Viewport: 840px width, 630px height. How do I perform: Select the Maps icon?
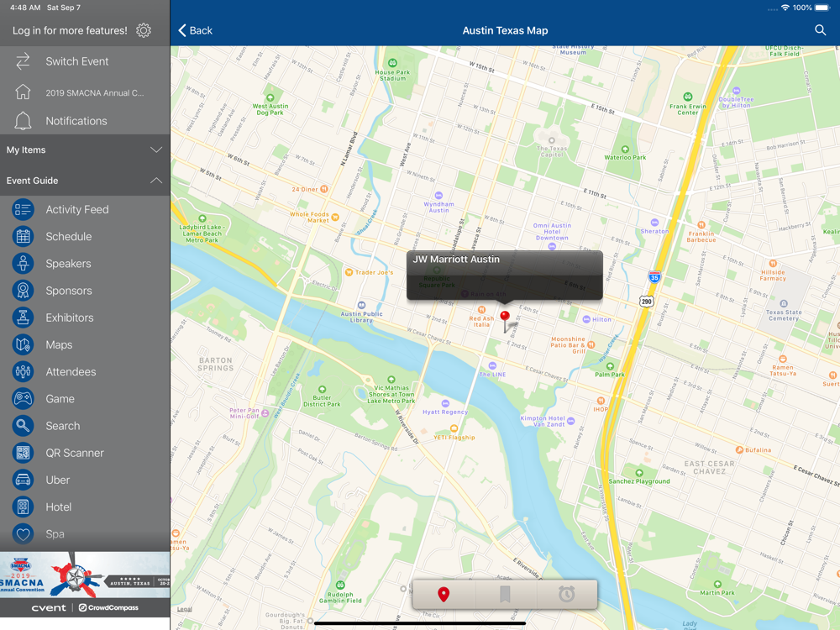(23, 344)
